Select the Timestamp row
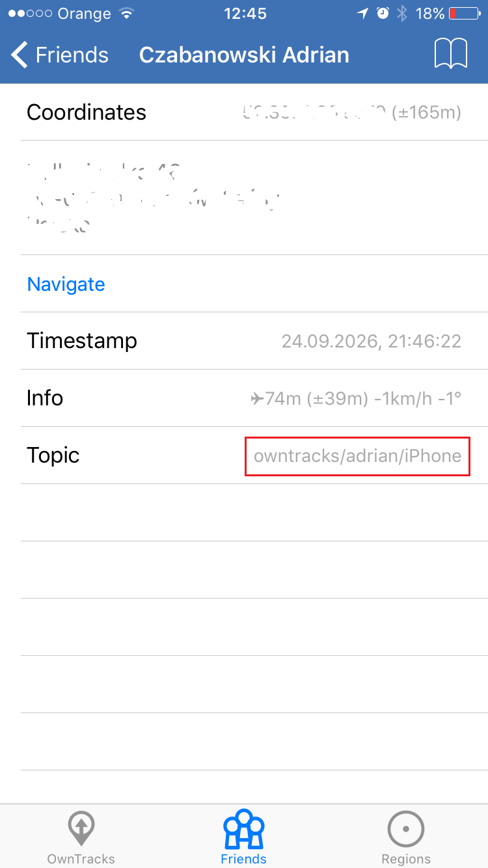The width and height of the screenshot is (488, 868). point(244,341)
